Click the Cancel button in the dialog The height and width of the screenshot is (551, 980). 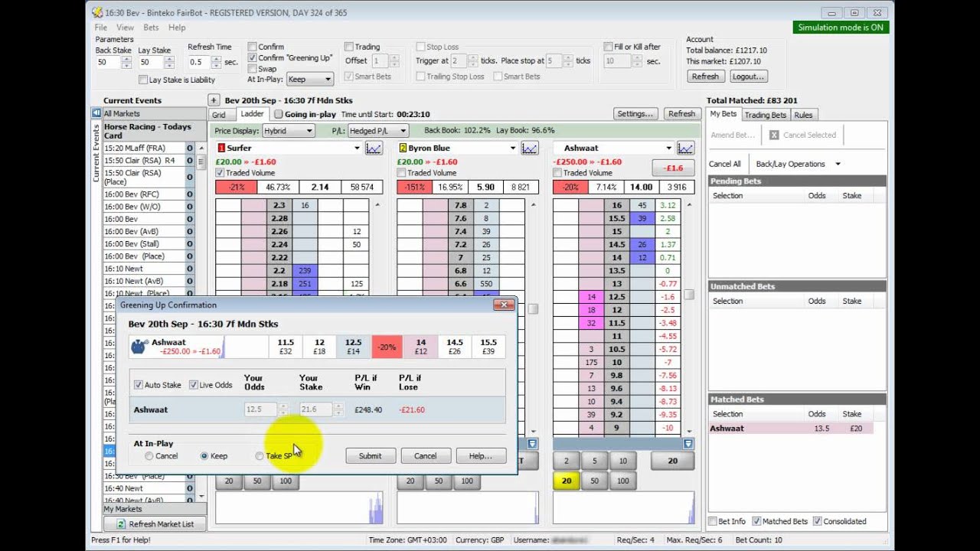[x=425, y=456]
